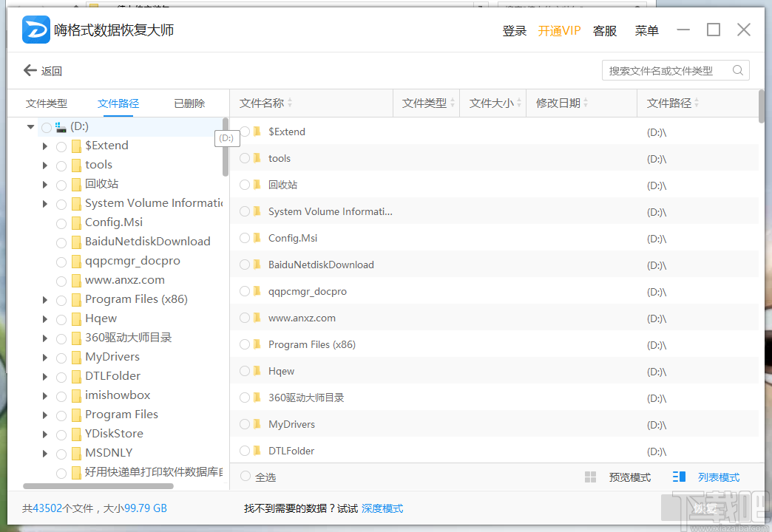Collapse the D: drive tree node

click(x=30, y=127)
